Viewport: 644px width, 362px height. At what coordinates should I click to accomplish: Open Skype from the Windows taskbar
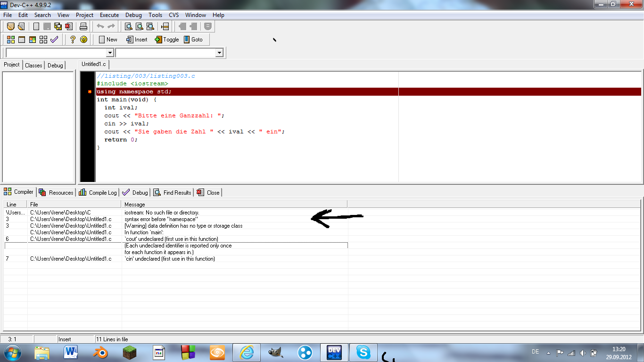[363, 352]
